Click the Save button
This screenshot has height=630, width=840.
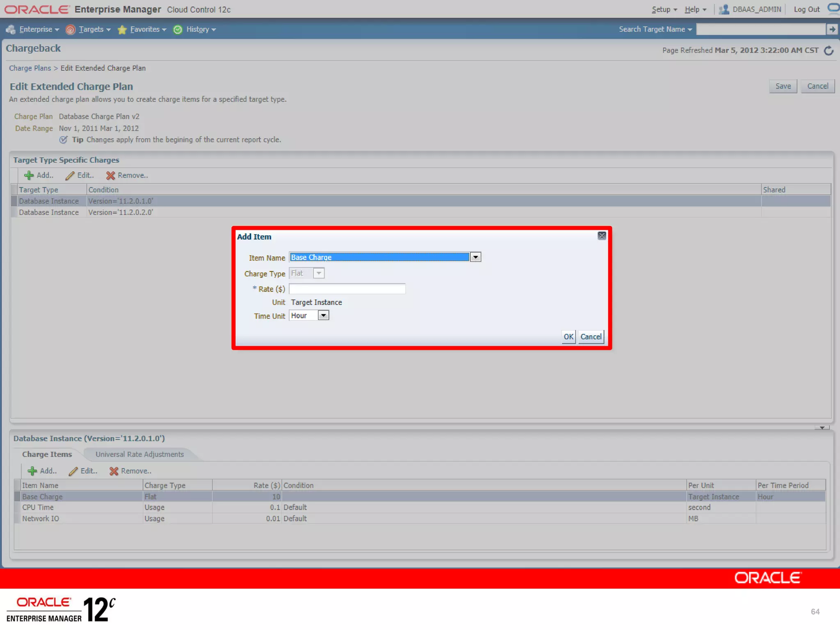tap(783, 86)
